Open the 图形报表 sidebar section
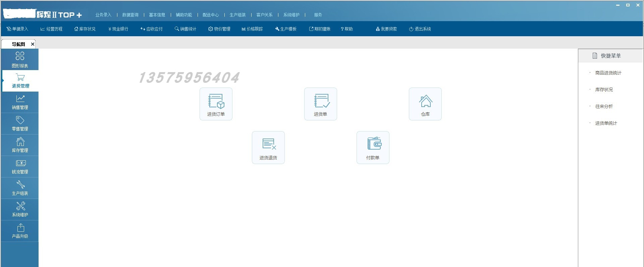The image size is (644, 267). click(x=20, y=59)
